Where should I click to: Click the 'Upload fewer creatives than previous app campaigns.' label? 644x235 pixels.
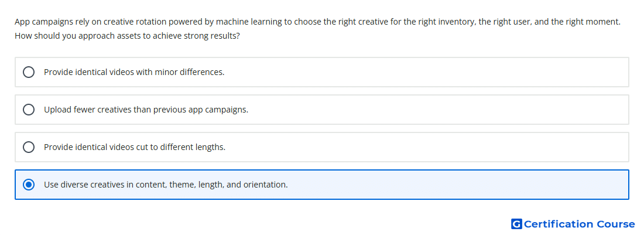click(x=146, y=110)
